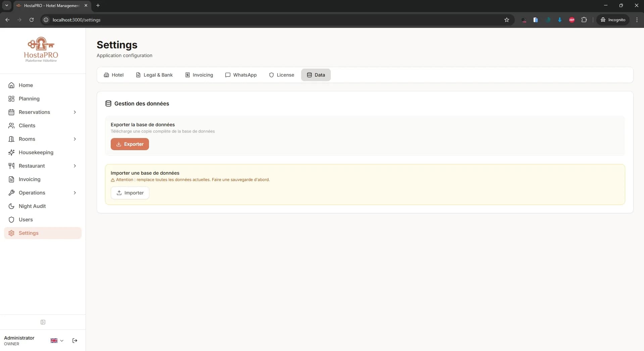Image resolution: width=644 pixels, height=351 pixels.
Task: Click the Clients people icon
Action: click(x=11, y=126)
